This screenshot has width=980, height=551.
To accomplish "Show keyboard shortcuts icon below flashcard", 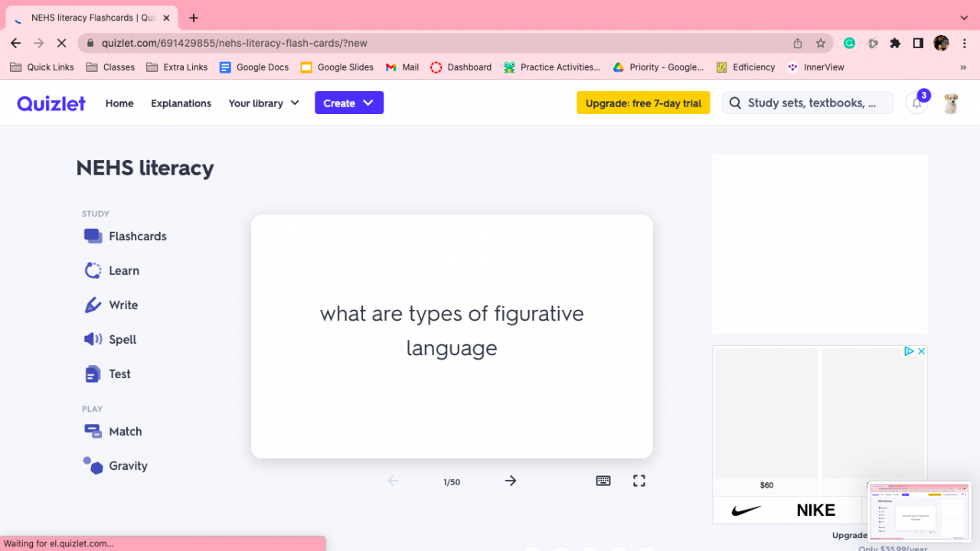I will tap(603, 481).
